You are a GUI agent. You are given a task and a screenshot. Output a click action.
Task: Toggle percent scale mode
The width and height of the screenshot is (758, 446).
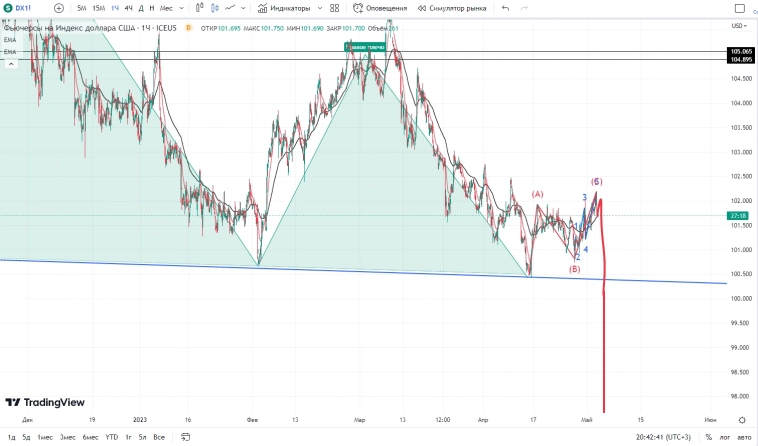[708, 437]
